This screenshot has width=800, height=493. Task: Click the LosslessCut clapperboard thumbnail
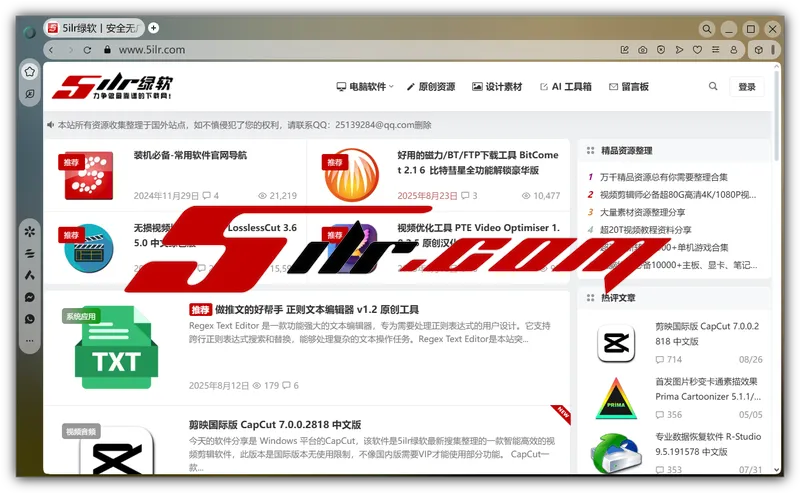[89, 248]
